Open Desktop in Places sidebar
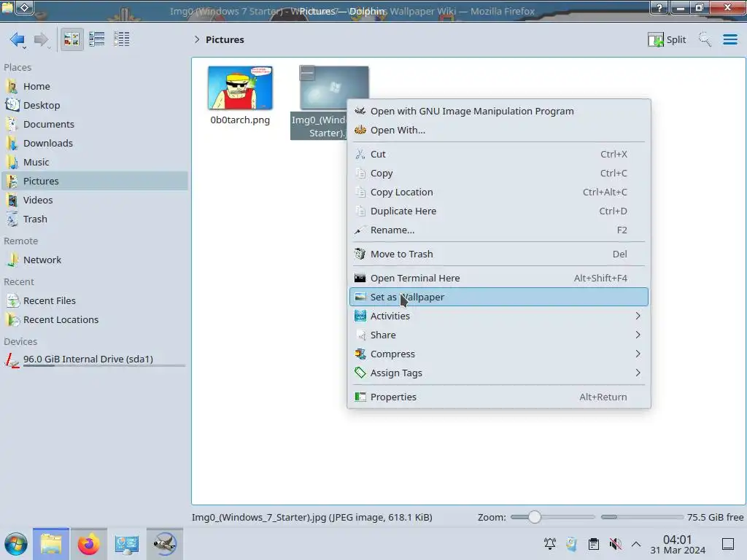Screen dimensions: 747x560 (96, 105)
